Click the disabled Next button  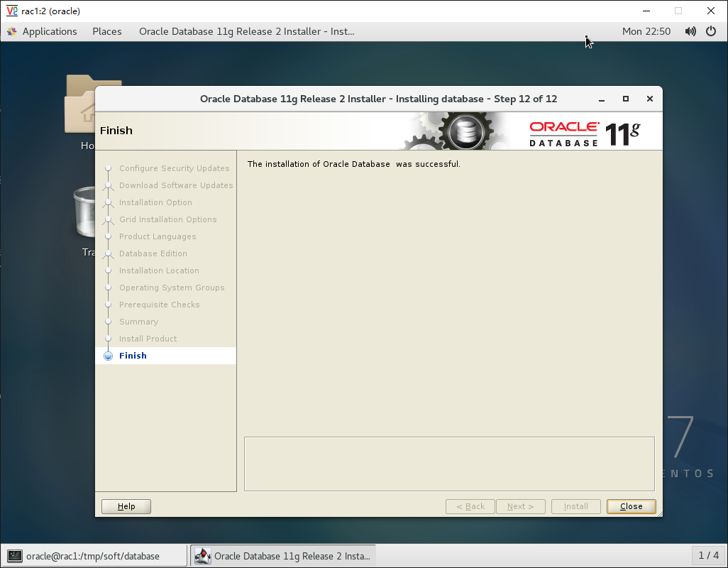[x=520, y=506]
